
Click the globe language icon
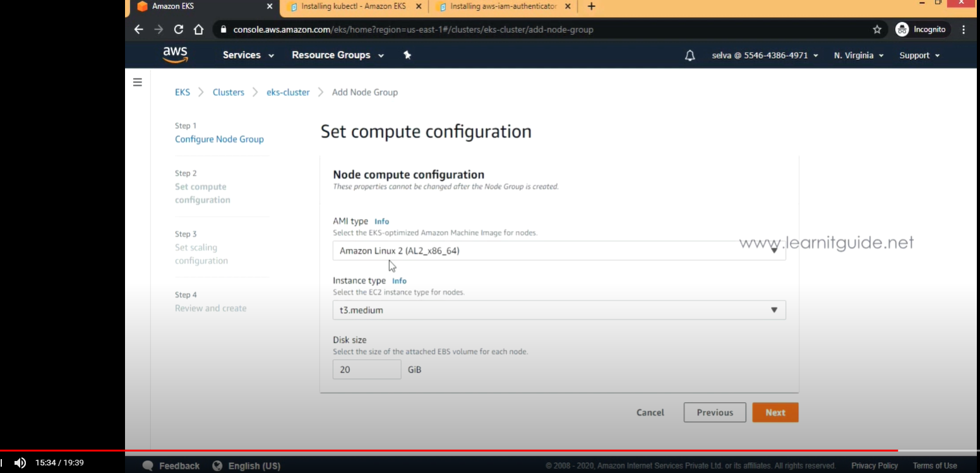[217, 466]
